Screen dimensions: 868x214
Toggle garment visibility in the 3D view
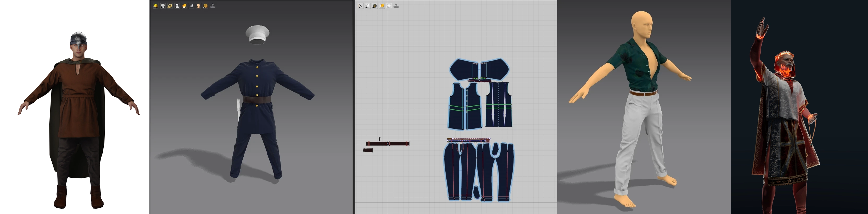click(162, 6)
